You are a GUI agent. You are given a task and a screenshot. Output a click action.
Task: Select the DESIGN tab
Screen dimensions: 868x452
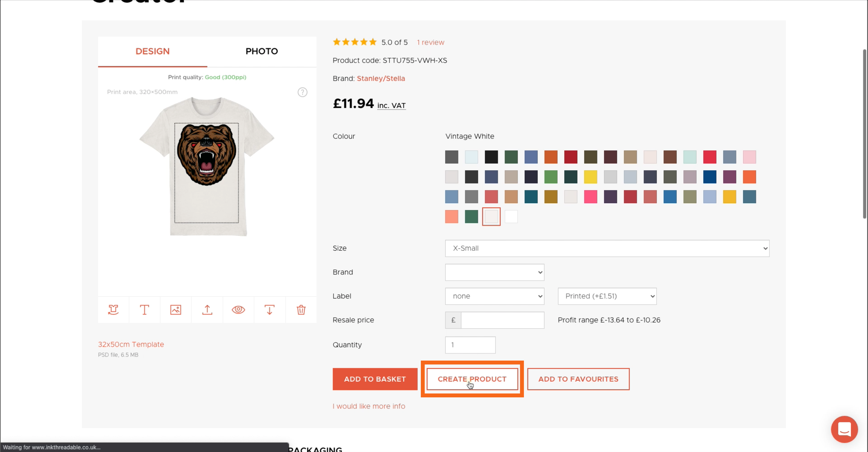152,51
